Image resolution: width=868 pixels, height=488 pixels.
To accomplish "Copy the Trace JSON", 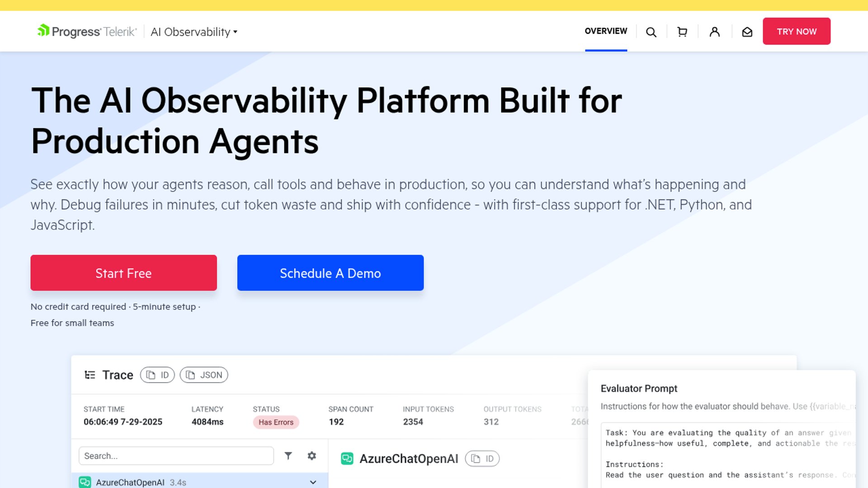I will point(204,375).
